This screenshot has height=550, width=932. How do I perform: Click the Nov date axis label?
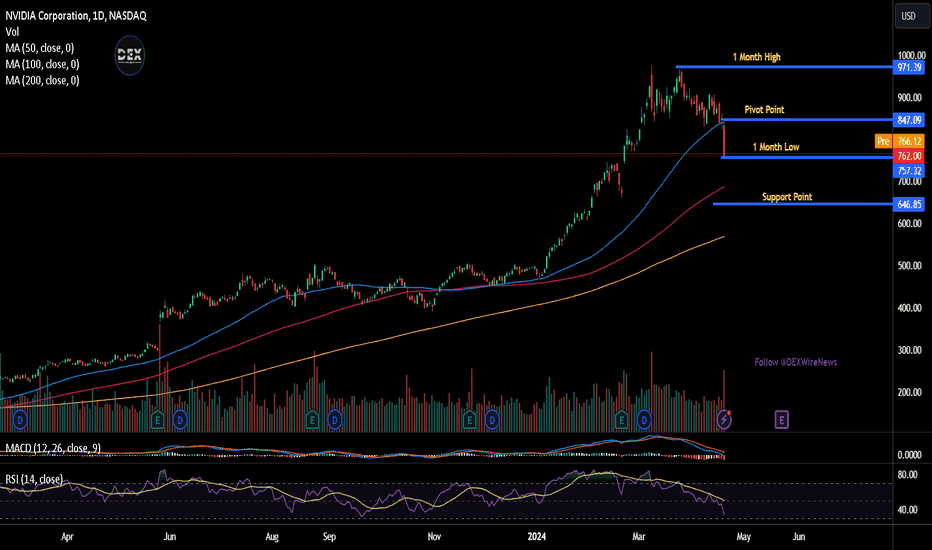pos(434,537)
